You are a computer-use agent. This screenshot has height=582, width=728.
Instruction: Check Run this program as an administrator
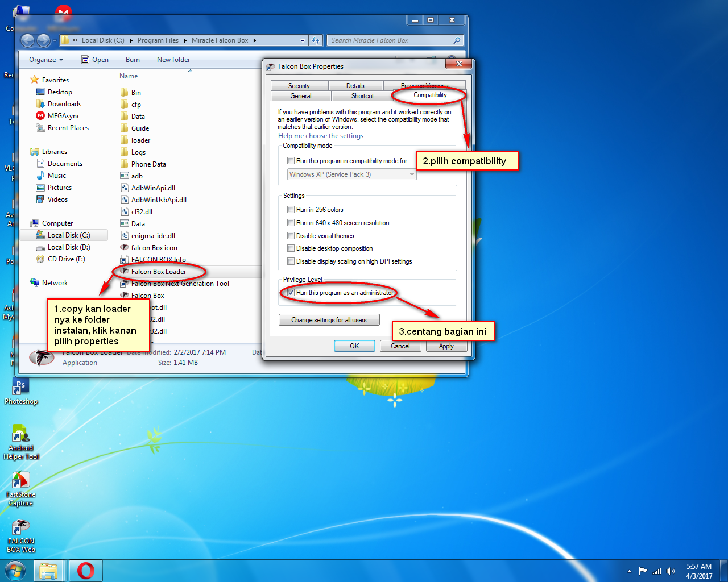[x=291, y=293]
